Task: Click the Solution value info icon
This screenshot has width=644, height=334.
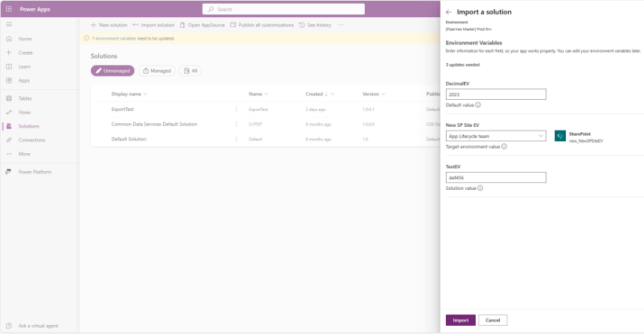Action: coord(480,188)
